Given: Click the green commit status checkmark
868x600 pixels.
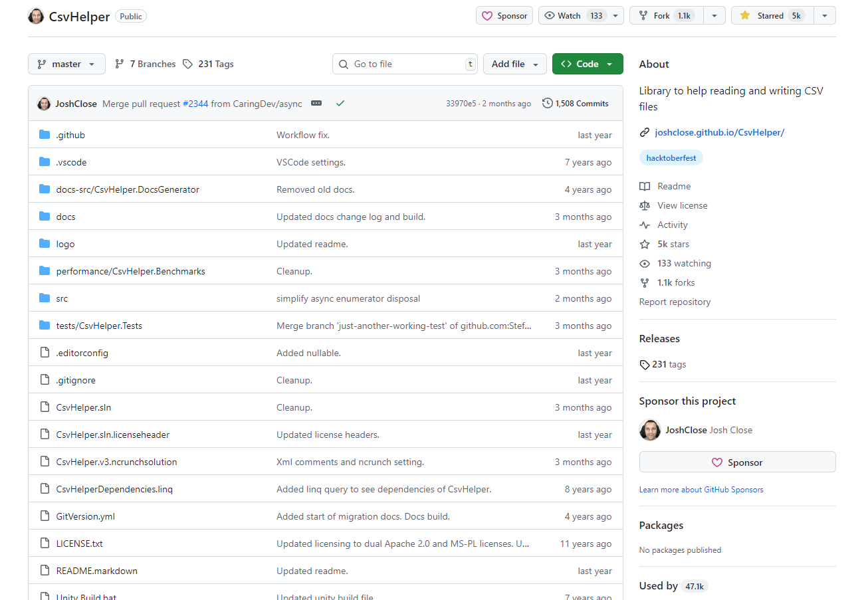Looking at the screenshot, I should click(x=340, y=104).
